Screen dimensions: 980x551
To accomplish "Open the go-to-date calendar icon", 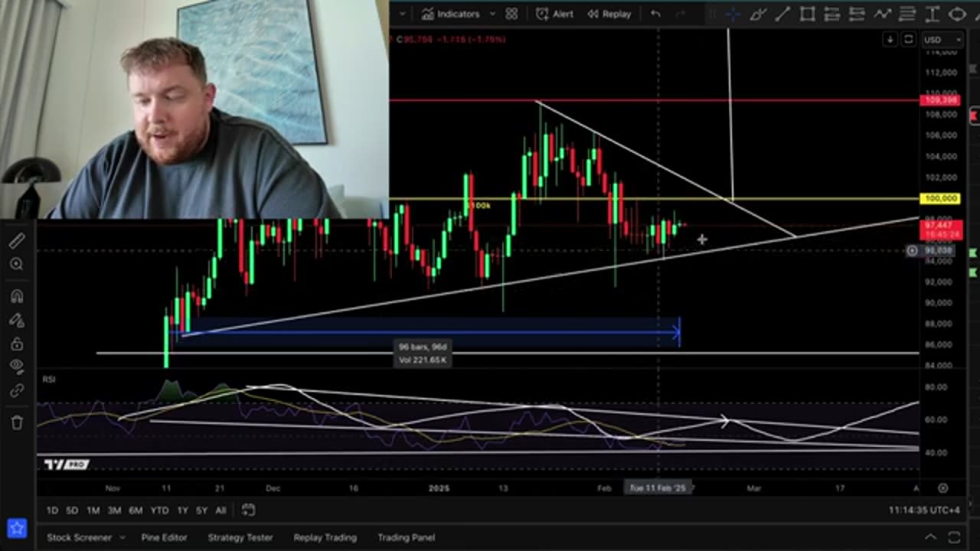I will click(248, 510).
